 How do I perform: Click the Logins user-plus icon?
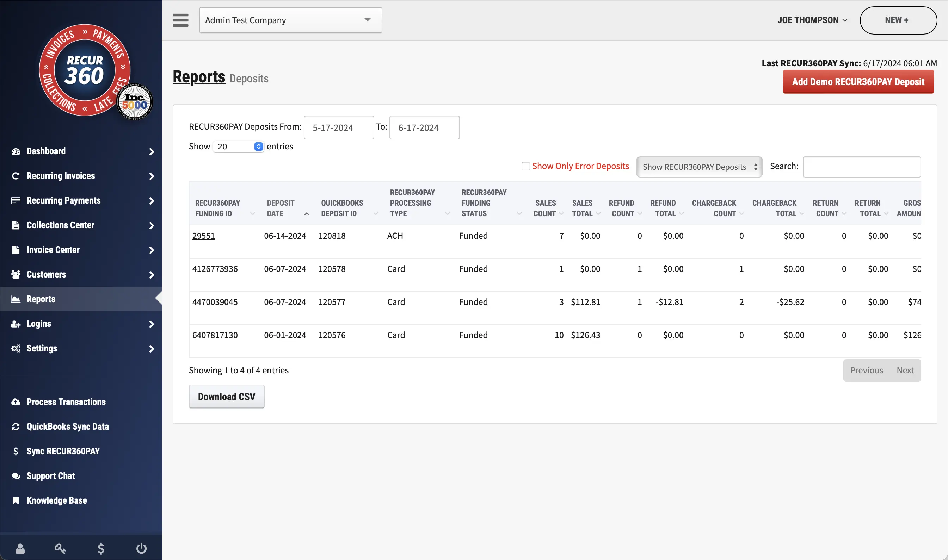point(16,324)
